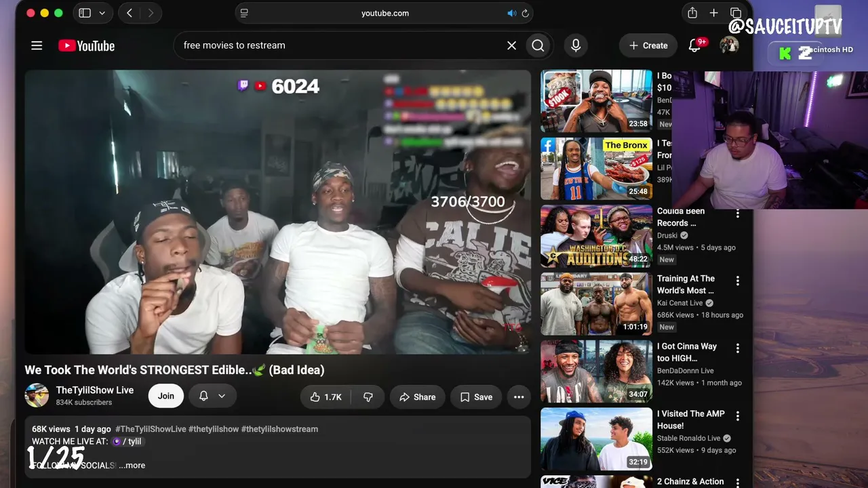Go forward in Safari history

pyautogui.click(x=151, y=13)
